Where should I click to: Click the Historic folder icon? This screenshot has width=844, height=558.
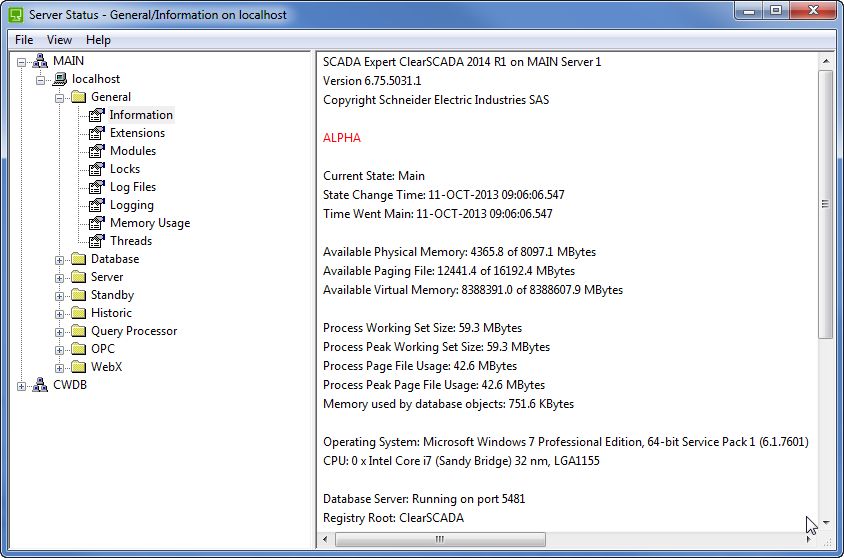pyautogui.click(x=79, y=313)
